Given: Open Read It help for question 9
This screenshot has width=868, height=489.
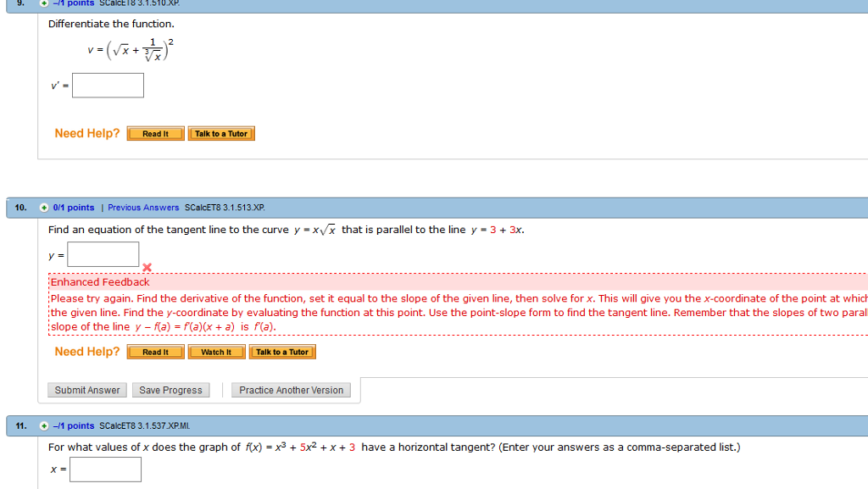Looking at the screenshot, I should [155, 133].
